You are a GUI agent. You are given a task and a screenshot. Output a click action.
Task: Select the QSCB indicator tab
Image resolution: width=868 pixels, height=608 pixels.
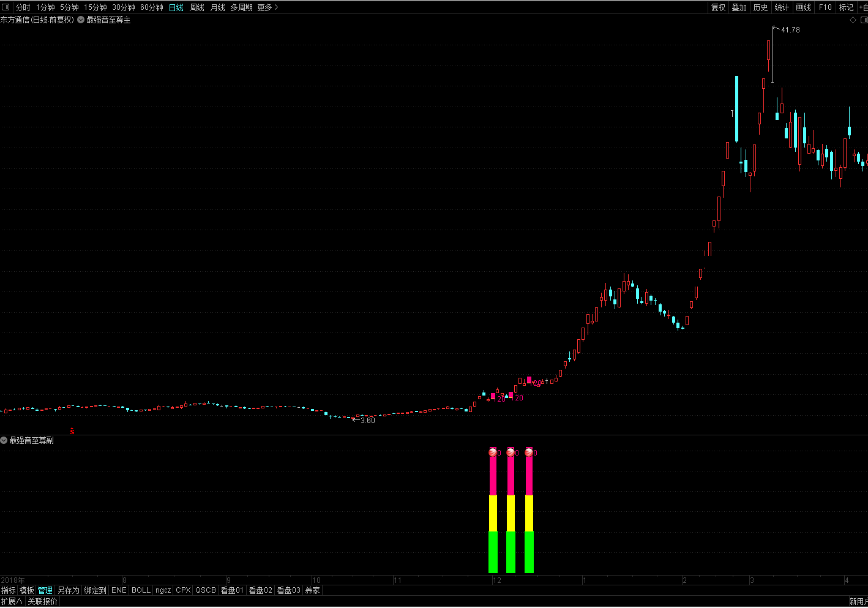click(x=206, y=590)
